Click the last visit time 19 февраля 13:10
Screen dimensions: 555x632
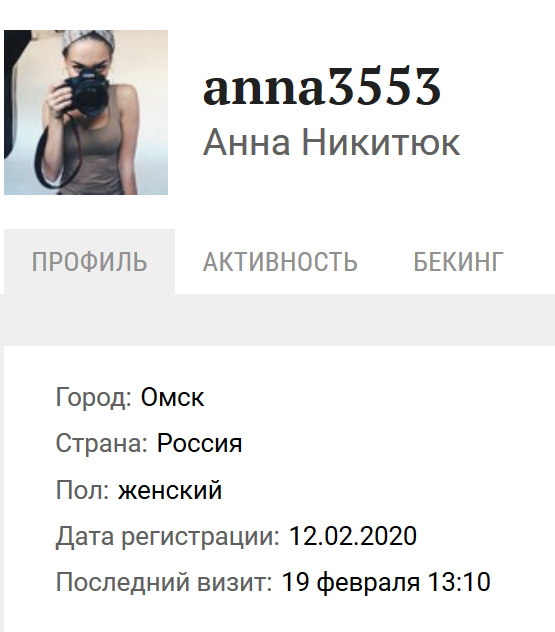pyautogui.click(x=386, y=582)
